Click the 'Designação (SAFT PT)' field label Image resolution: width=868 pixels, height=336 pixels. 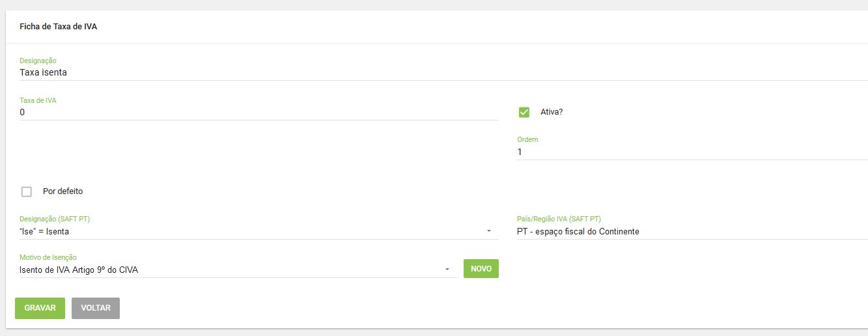coord(55,219)
